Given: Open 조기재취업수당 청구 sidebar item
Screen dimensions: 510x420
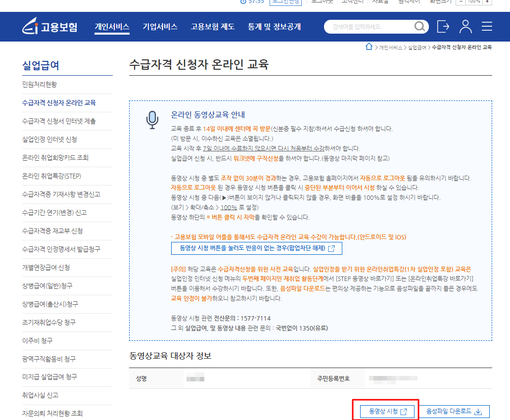Looking at the screenshot, I should click(49, 323).
